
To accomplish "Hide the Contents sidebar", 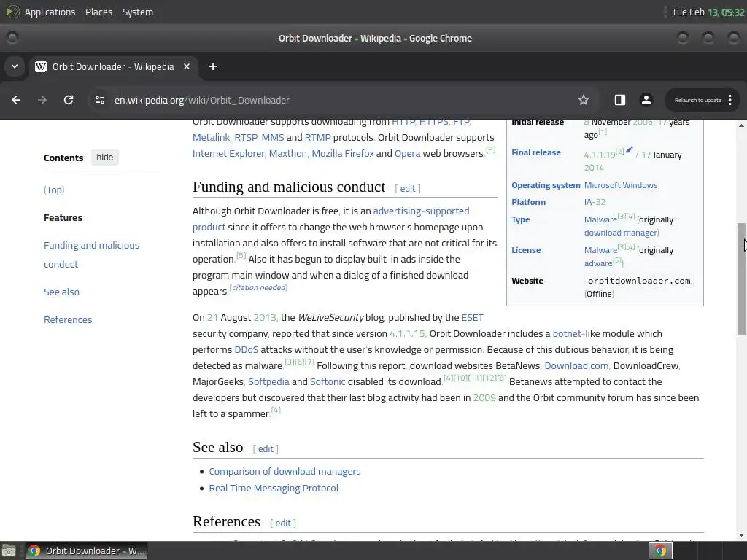I will pos(105,157).
